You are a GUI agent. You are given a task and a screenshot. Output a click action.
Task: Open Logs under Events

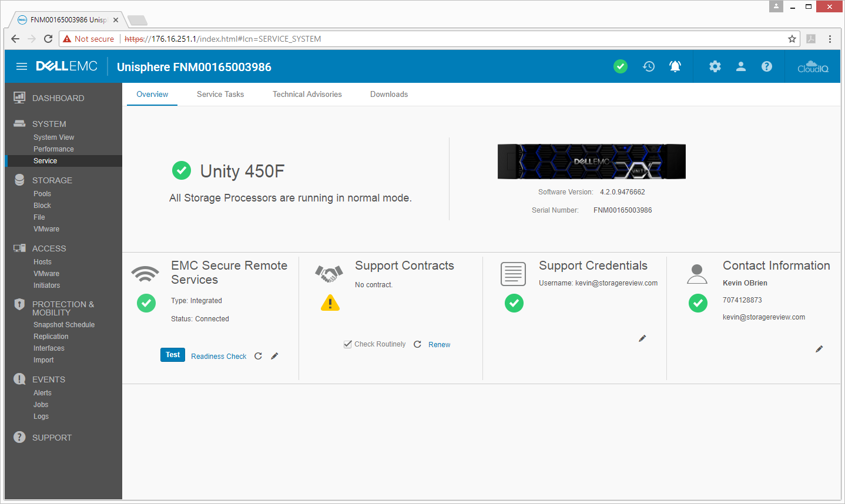pos(41,416)
